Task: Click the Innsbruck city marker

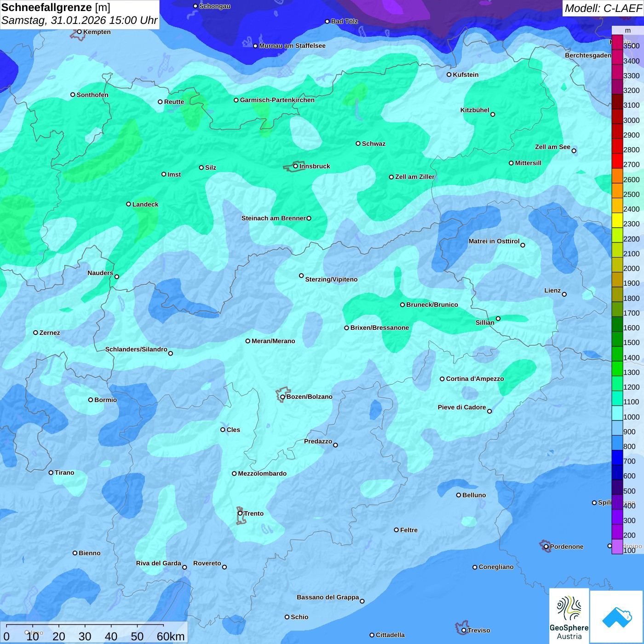Action: click(x=295, y=166)
